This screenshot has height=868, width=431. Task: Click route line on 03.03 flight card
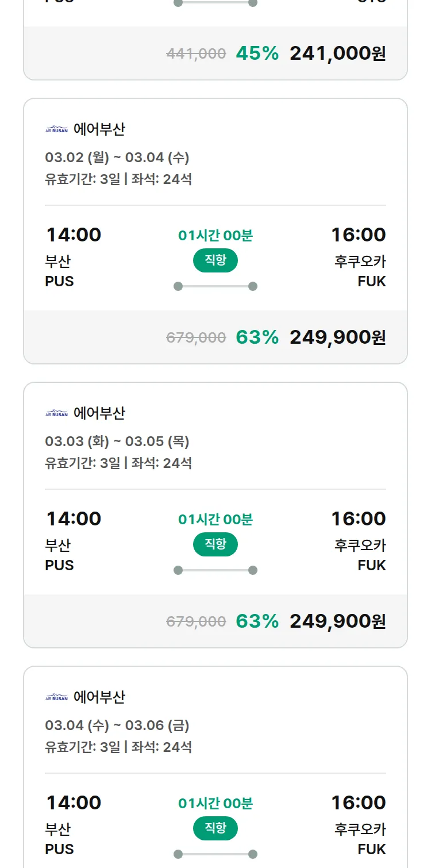click(215, 570)
